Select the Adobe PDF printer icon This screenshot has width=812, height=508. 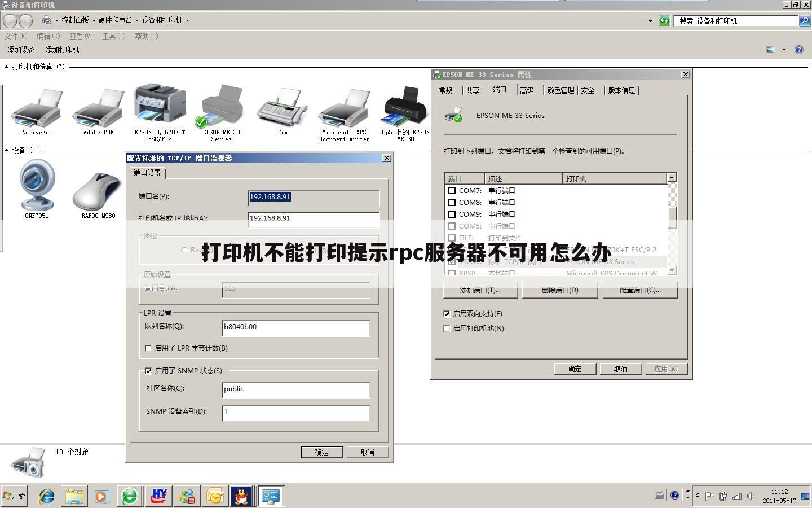(96, 107)
